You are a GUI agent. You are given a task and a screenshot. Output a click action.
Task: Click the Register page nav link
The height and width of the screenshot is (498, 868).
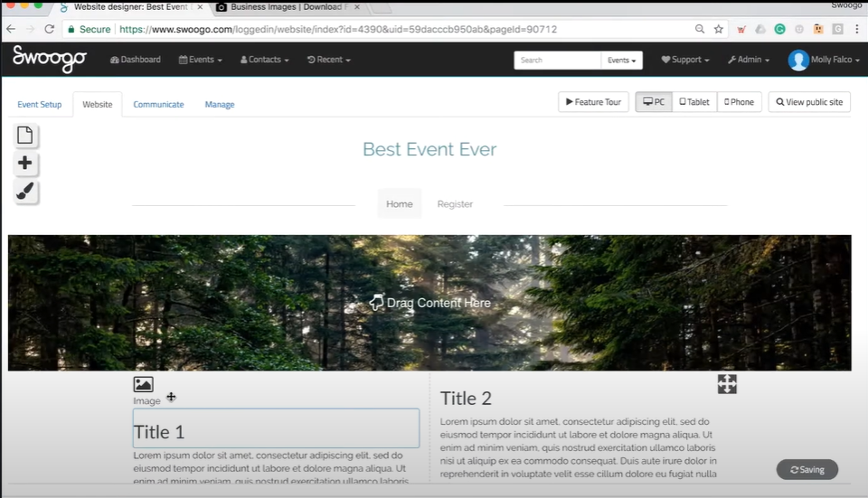[x=455, y=203]
